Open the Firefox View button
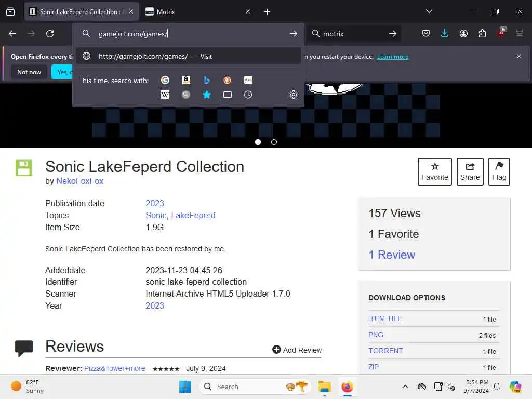 [10, 12]
